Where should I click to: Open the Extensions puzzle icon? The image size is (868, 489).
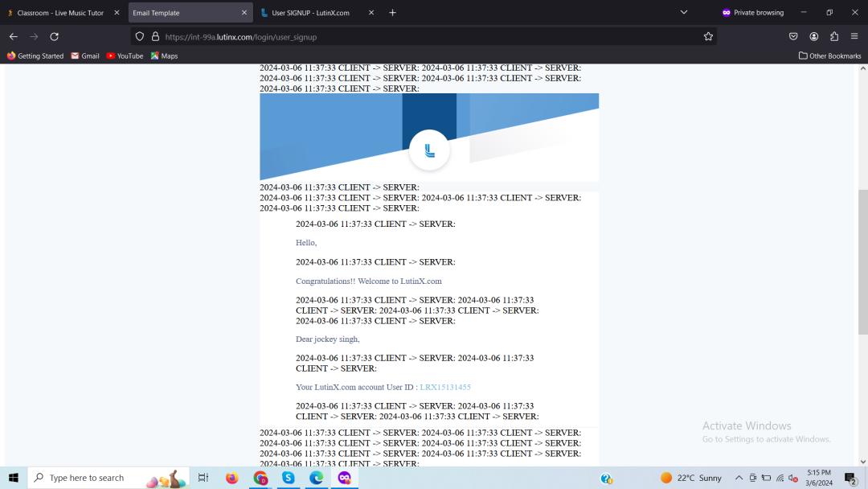[x=834, y=37]
